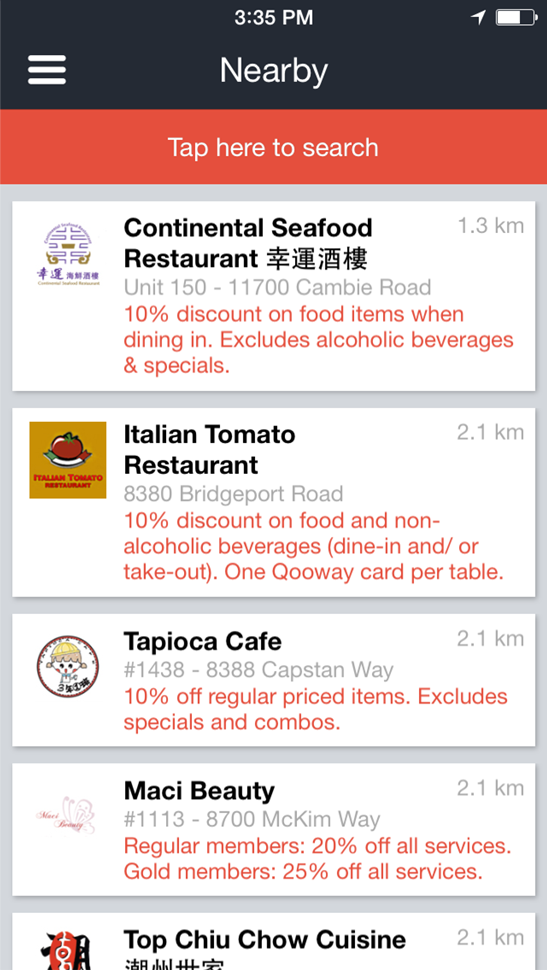
Task: Open Tapioca Cafe listing title
Action: (x=202, y=642)
